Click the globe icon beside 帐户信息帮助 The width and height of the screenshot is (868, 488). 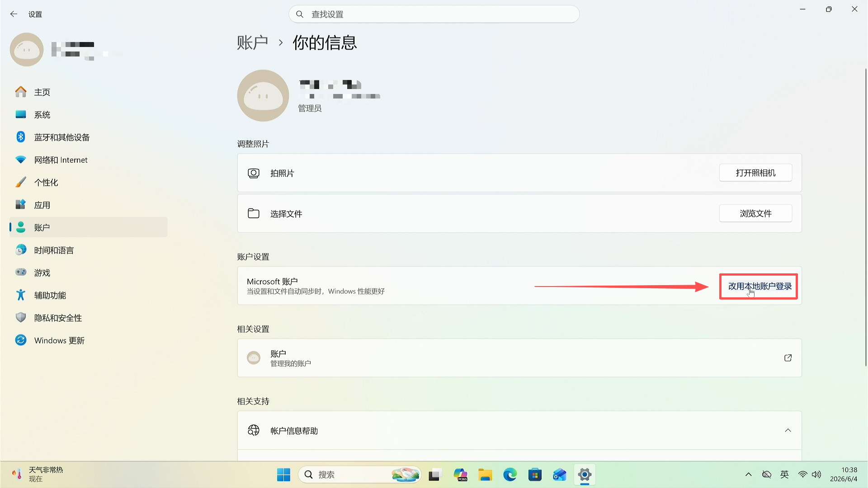(254, 430)
